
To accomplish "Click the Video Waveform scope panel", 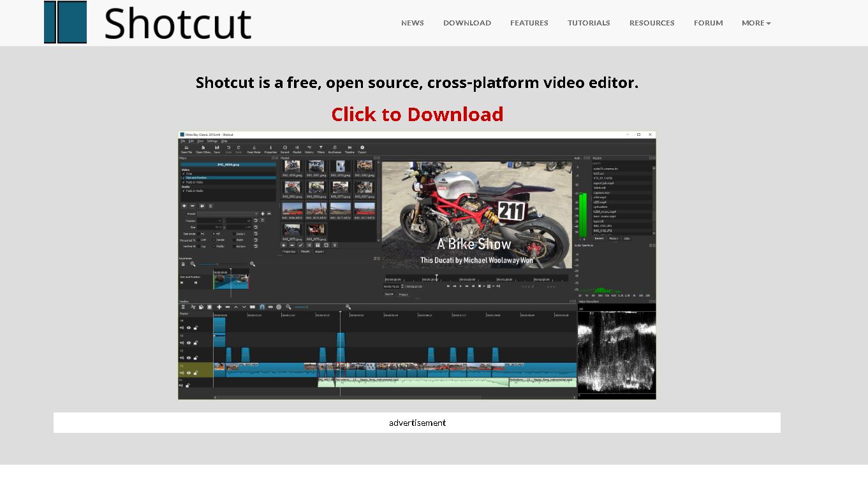I will [617, 352].
